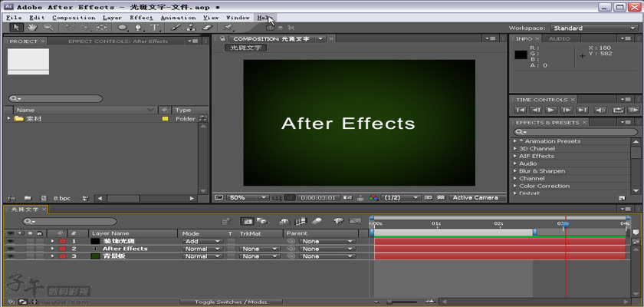
Task: Open the Add blending mode dropdown
Action: pyautogui.click(x=202, y=241)
